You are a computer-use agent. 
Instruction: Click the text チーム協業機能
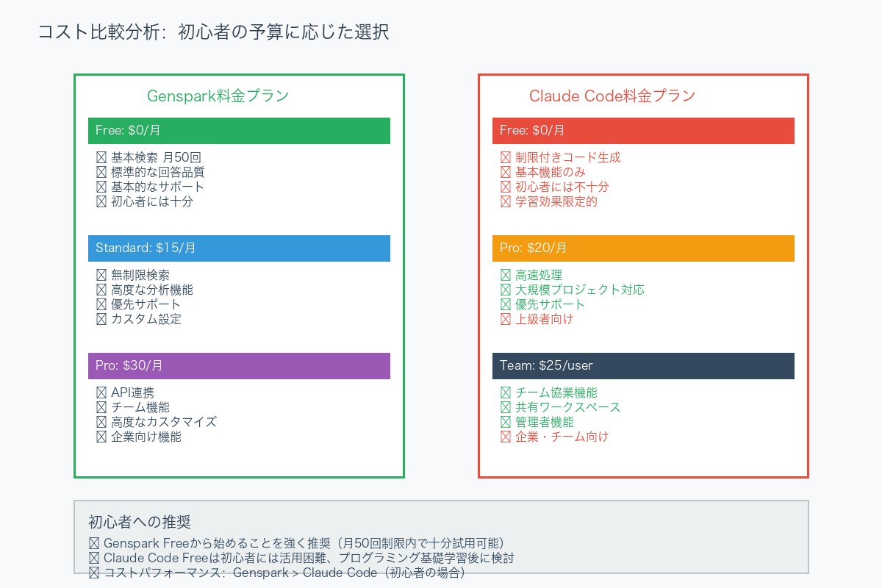tap(556, 392)
